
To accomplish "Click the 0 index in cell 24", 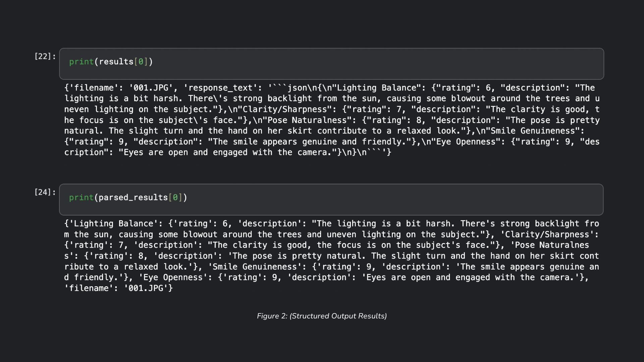I will point(175,197).
